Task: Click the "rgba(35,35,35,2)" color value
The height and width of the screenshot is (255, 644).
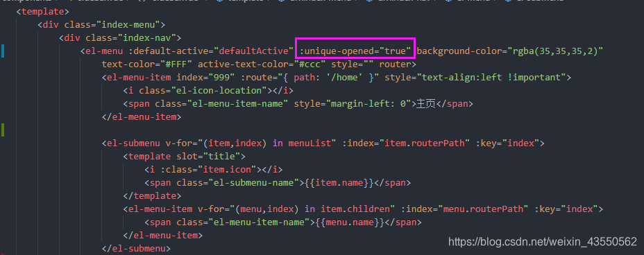Action: (555, 51)
